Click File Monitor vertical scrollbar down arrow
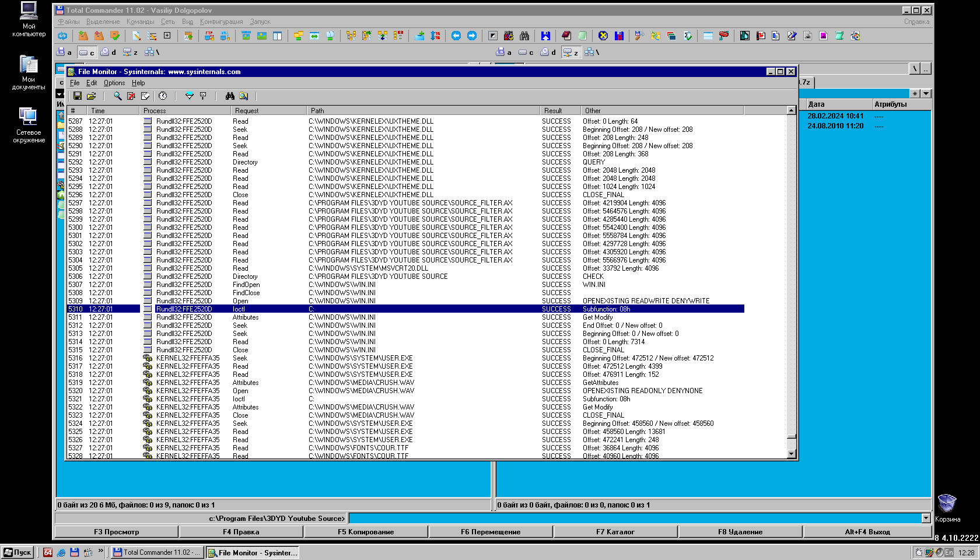This screenshot has height=560, width=980. 792,454
